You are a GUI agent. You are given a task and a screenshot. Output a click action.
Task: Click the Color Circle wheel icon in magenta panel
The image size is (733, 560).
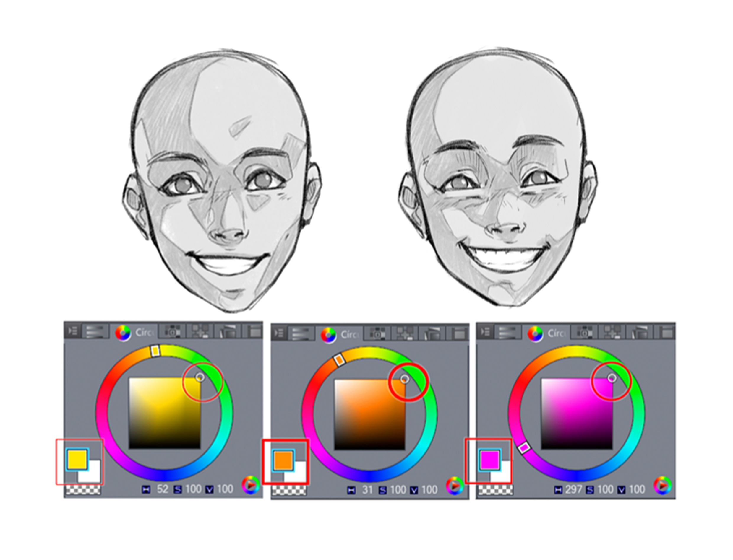point(535,333)
